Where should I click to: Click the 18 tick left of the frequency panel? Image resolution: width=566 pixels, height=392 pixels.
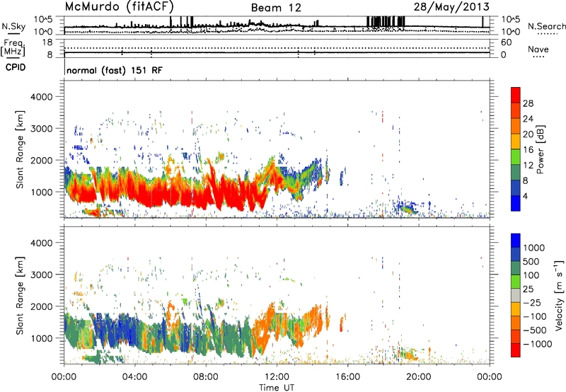[47, 42]
